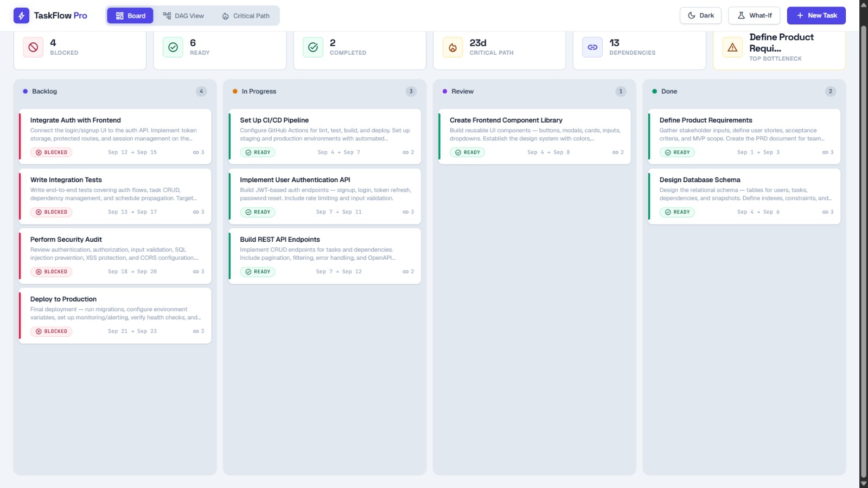This screenshot has height=488, width=868.
Task: Toggle Dark mode
Action: click(x=701, y=16)
